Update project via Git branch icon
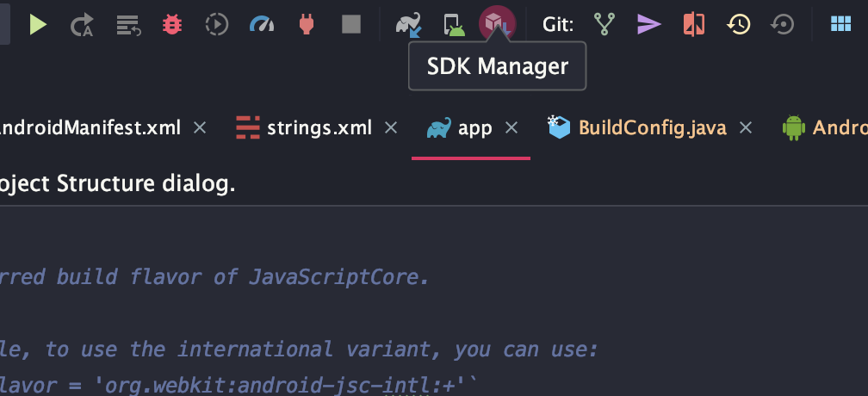This screenshot has width=868, height=396. coord(604,24)
